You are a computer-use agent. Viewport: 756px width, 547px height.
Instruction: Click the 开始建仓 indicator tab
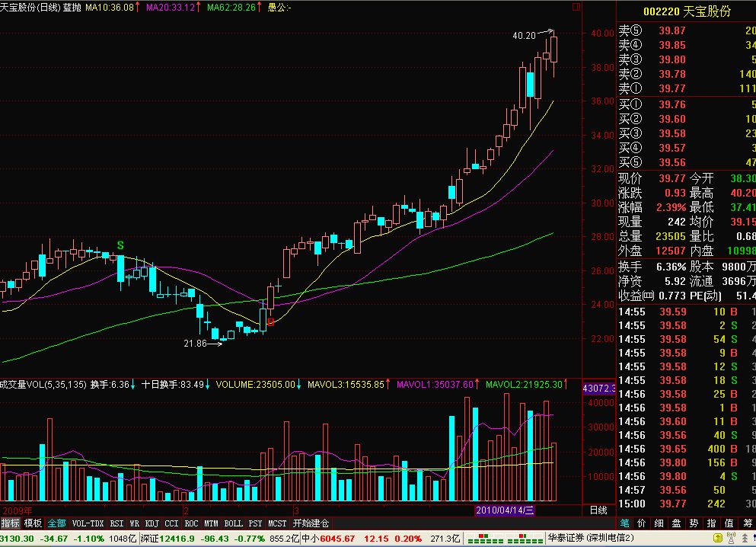[311, 523]
